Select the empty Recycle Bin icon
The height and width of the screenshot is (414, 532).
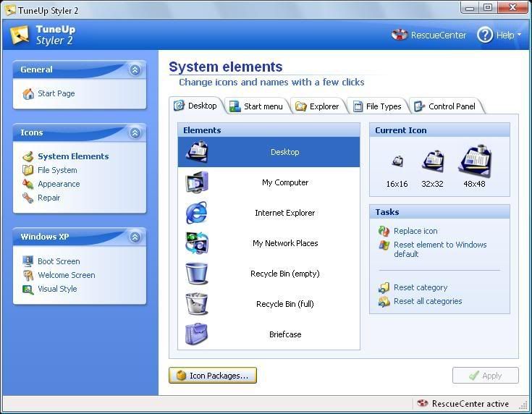[196, 274]
